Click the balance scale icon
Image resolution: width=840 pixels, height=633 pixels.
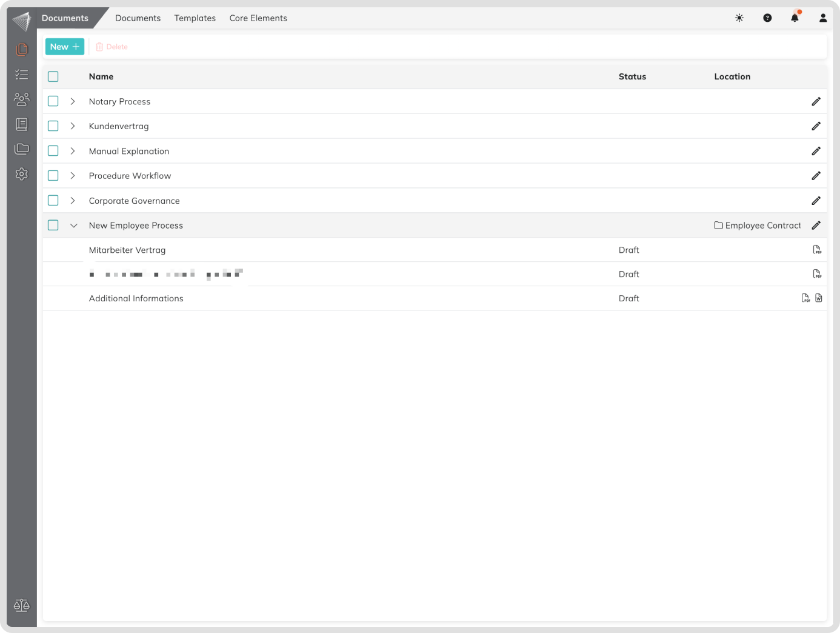[x=22, y=605]
